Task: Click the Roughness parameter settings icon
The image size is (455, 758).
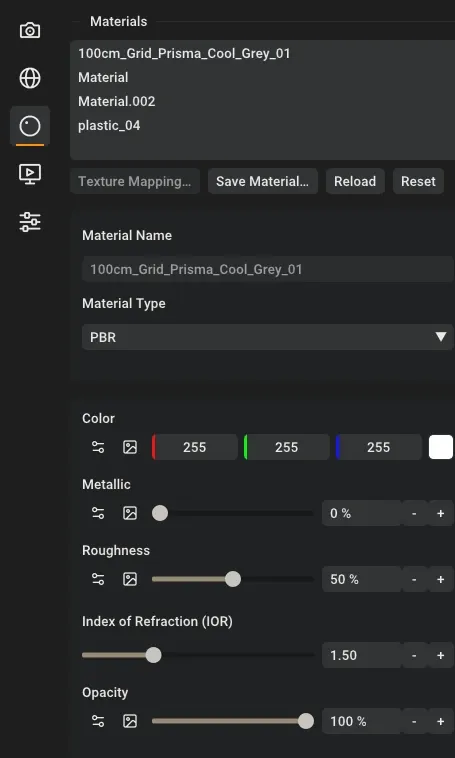Action: [x=98, y=579]
